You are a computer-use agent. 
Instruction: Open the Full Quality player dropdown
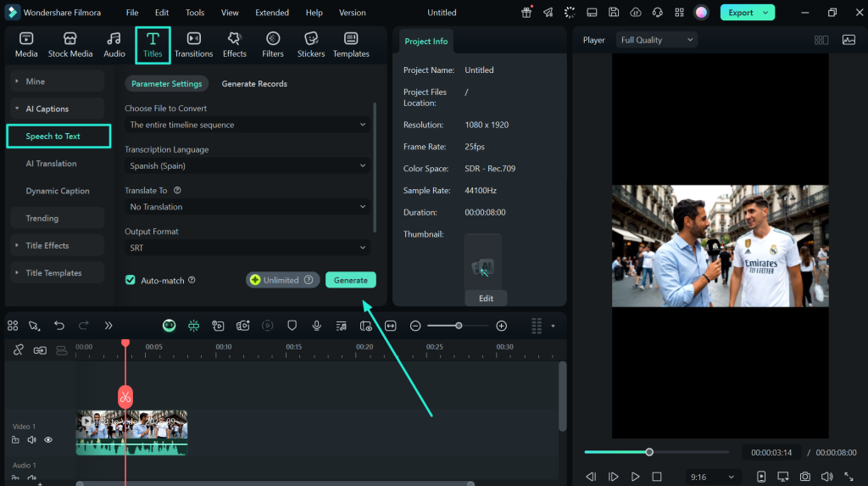pyautogui.click(x=657, y=40)
